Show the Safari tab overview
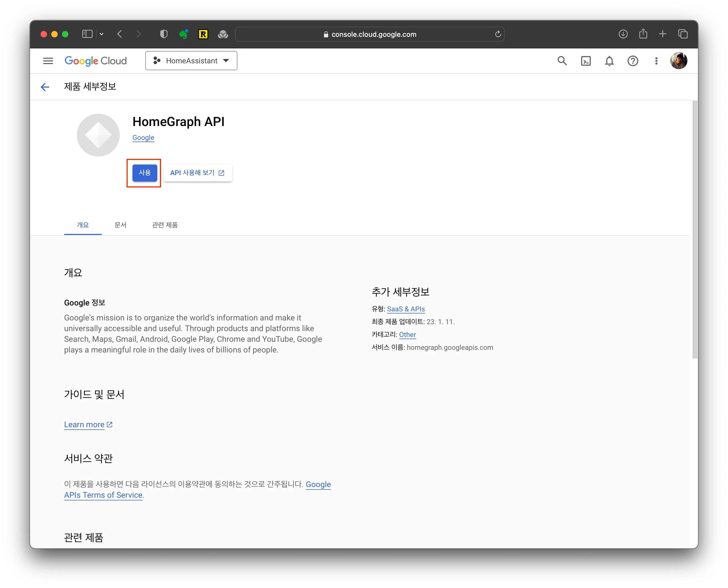Viewport: 728px width, 588px height. (683, 34)
